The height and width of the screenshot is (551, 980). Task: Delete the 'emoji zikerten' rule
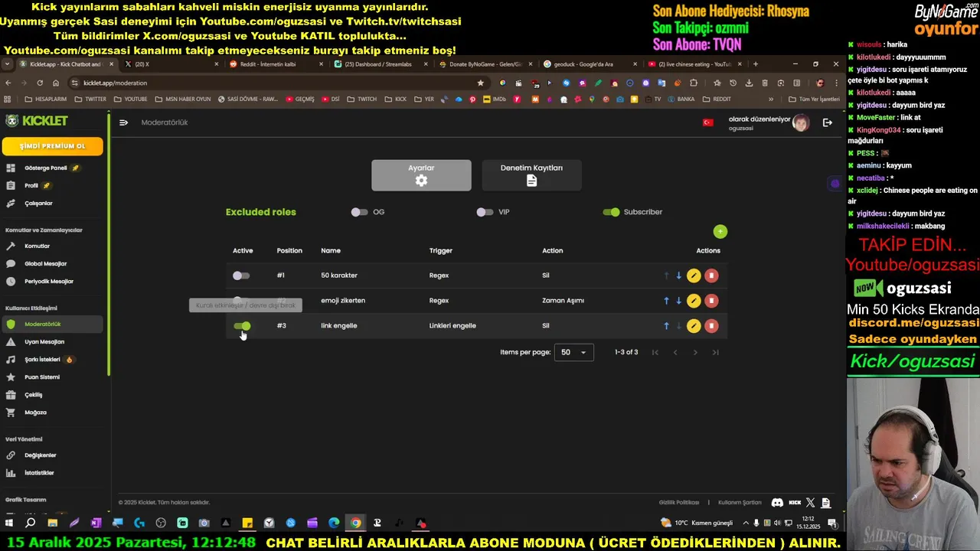(711, 301)
